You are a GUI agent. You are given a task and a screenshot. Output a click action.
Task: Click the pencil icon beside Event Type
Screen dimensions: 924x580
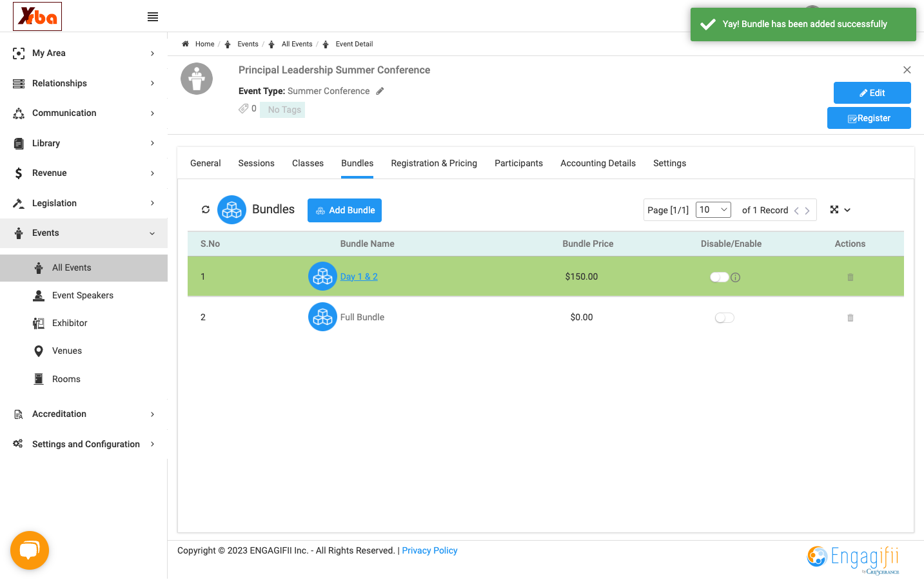click(380, 91)
